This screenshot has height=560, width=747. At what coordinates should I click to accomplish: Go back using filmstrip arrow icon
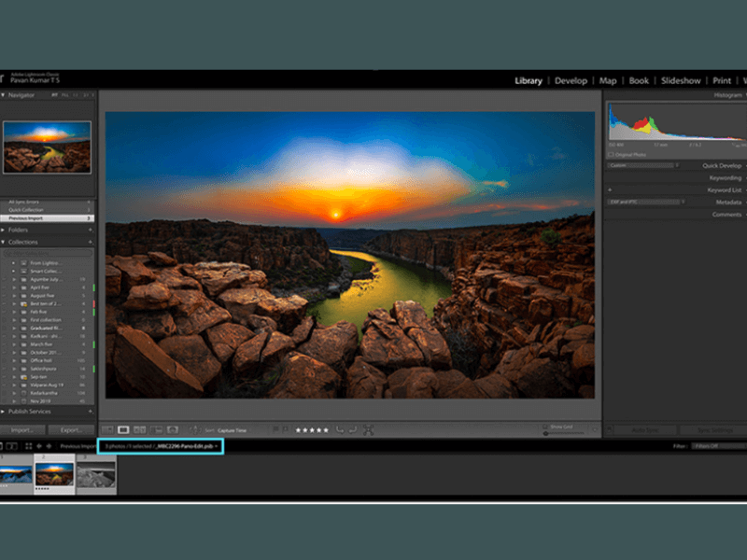point(40,446)
